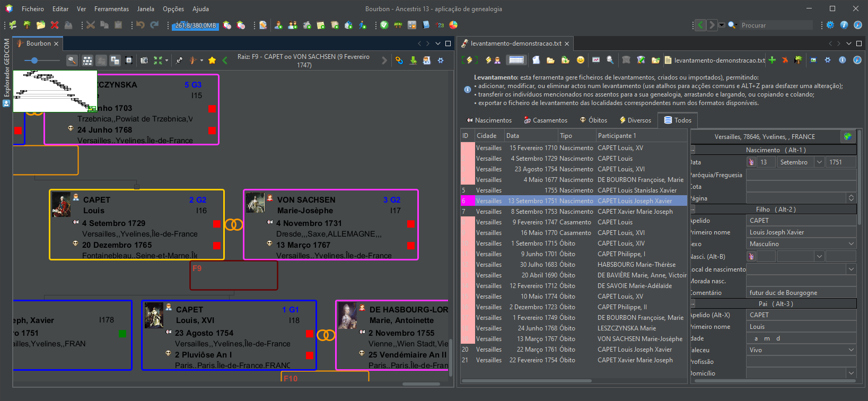868x401 pixels.
Task: Click the globe icon beside Versailles location
Action: pos(848,136)
